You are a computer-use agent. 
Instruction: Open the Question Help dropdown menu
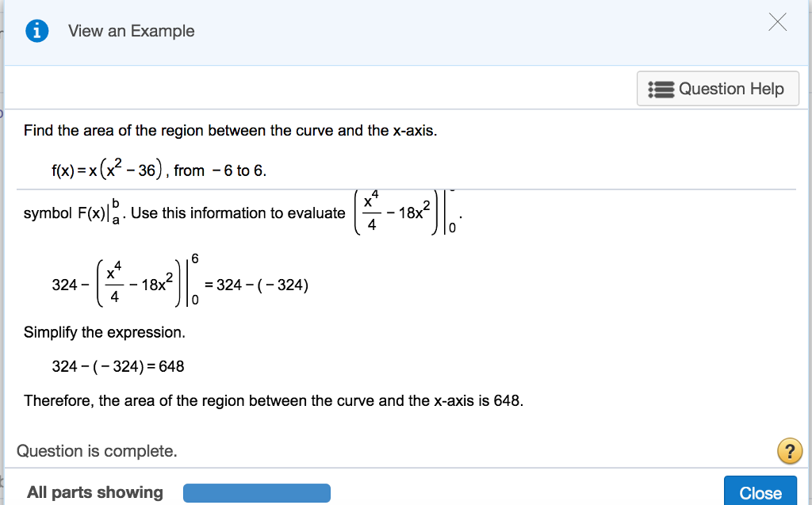point(718,88)
